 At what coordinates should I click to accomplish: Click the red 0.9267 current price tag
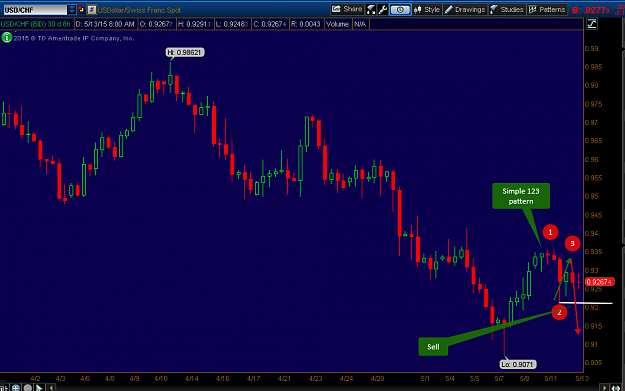click(x=599, y=282)
